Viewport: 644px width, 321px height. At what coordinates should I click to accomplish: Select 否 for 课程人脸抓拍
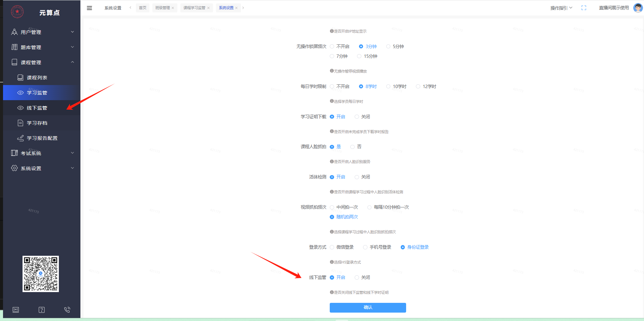356,147
